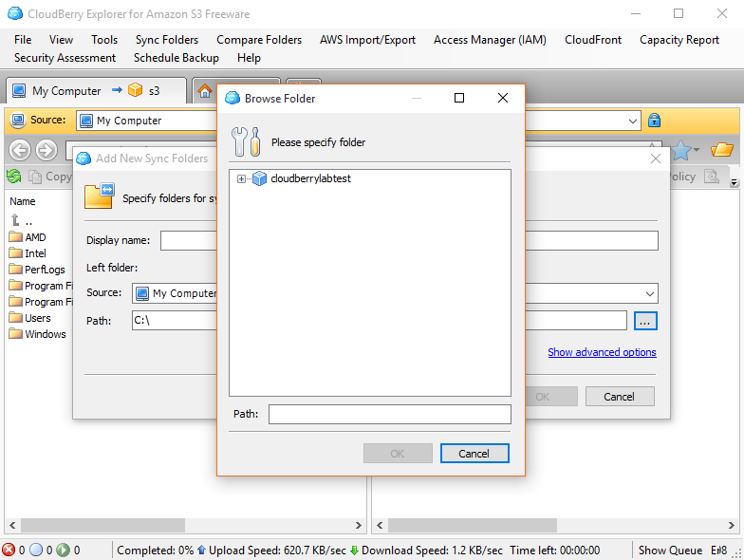The width and height of the screenshot is (744, 560).
Task: Click the Name column header
Action: [x=23, y=201]
